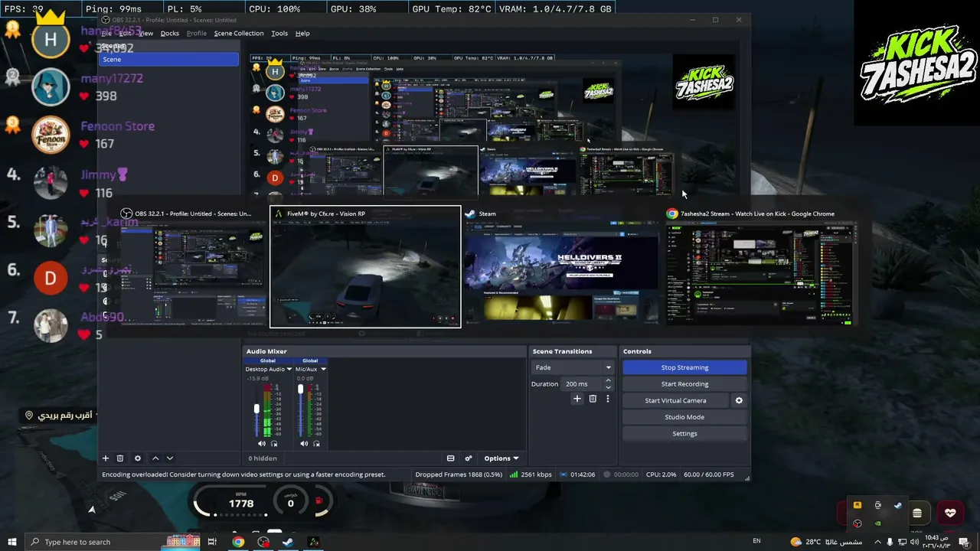Add a new scene transition
This screenshot has height=551, width=980.
pos(577,399)
